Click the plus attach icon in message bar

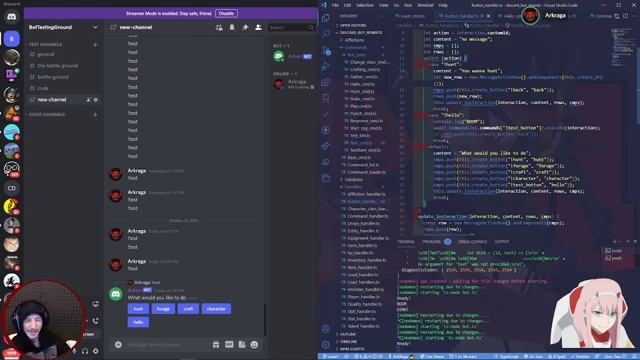[x=118, y=345]
